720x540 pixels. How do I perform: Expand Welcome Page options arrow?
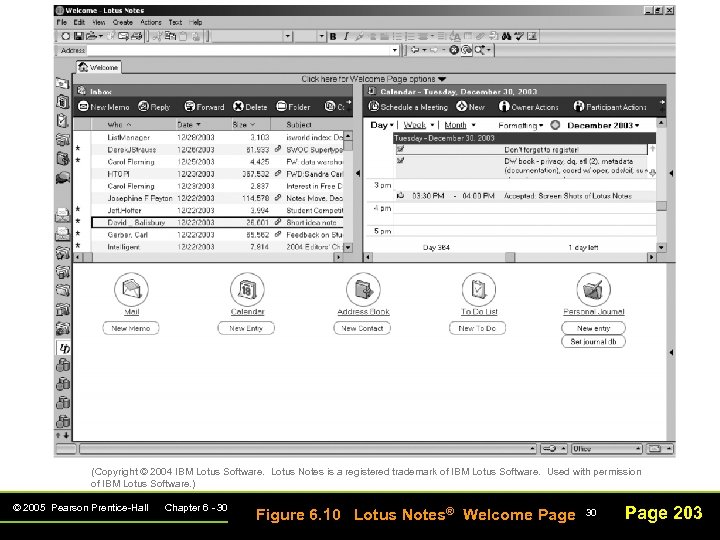pos(442,79)
